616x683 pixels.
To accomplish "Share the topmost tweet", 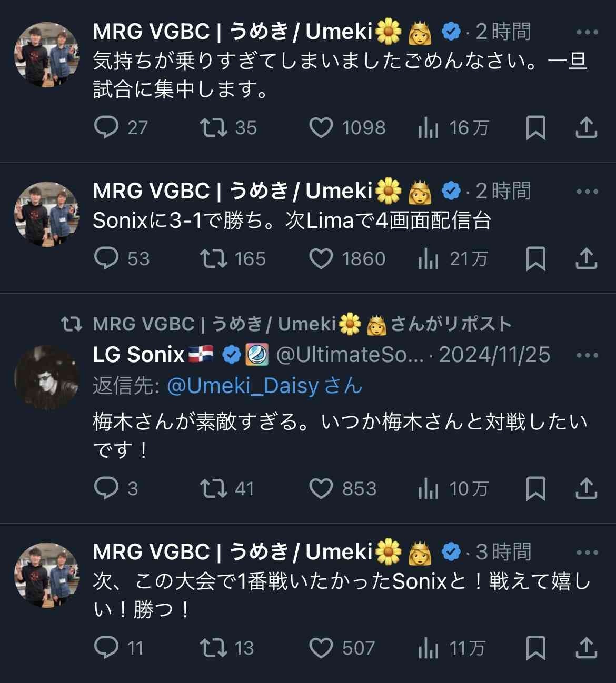I will (586, 127).
